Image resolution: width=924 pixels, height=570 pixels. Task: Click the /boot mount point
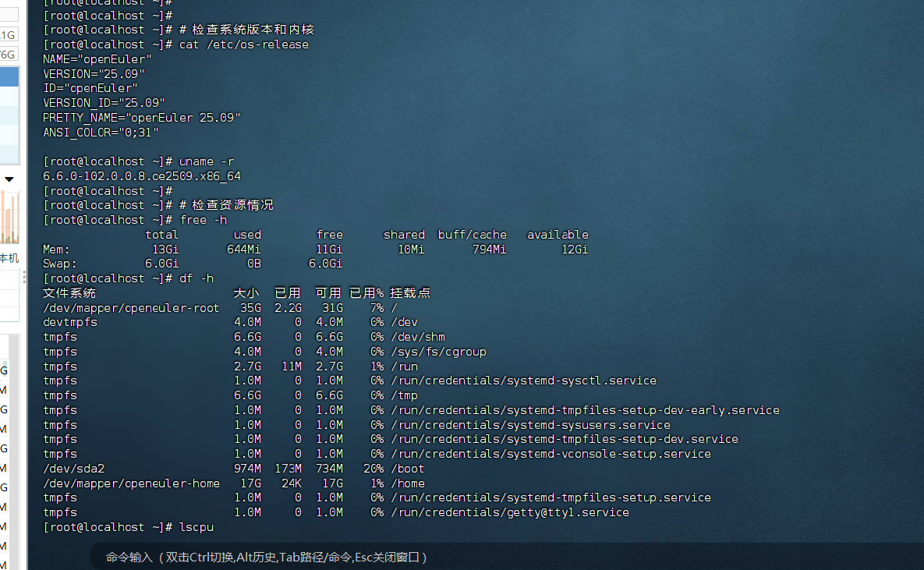pyautogui.click(x=407, y=469)
